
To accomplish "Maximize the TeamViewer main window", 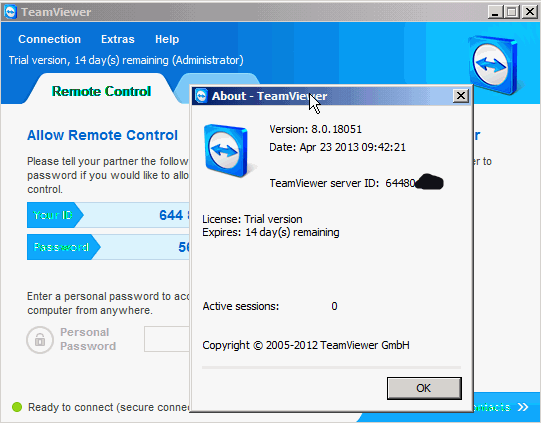I will (x=512, y=12).
